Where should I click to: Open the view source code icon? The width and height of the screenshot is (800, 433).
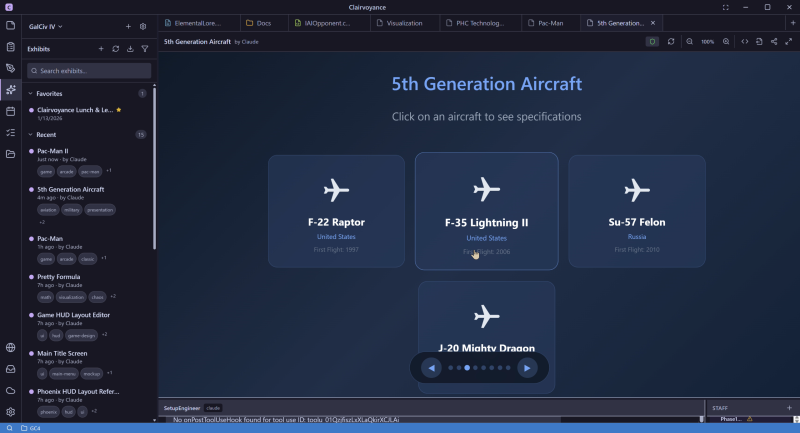[745, 42]
